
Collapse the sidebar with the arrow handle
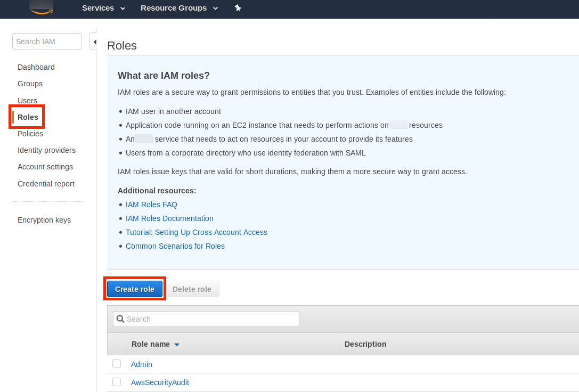coord(94,42)
